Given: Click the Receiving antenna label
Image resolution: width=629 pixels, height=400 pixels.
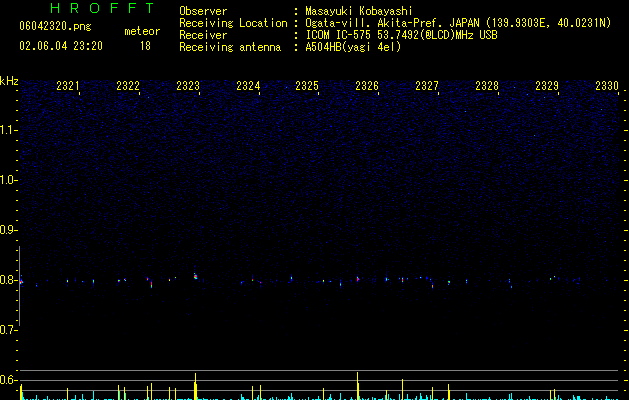Looking at the screenshot, I should (230, 47).
